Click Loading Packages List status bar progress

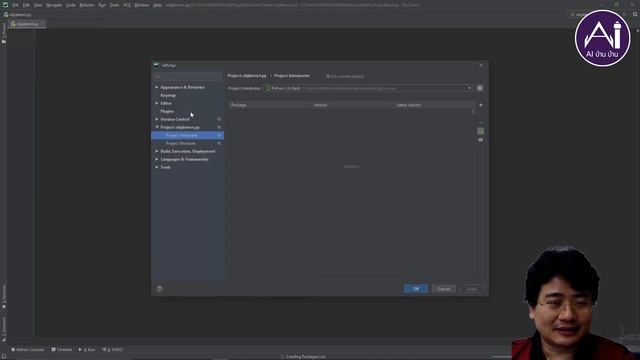coord(306,357)
